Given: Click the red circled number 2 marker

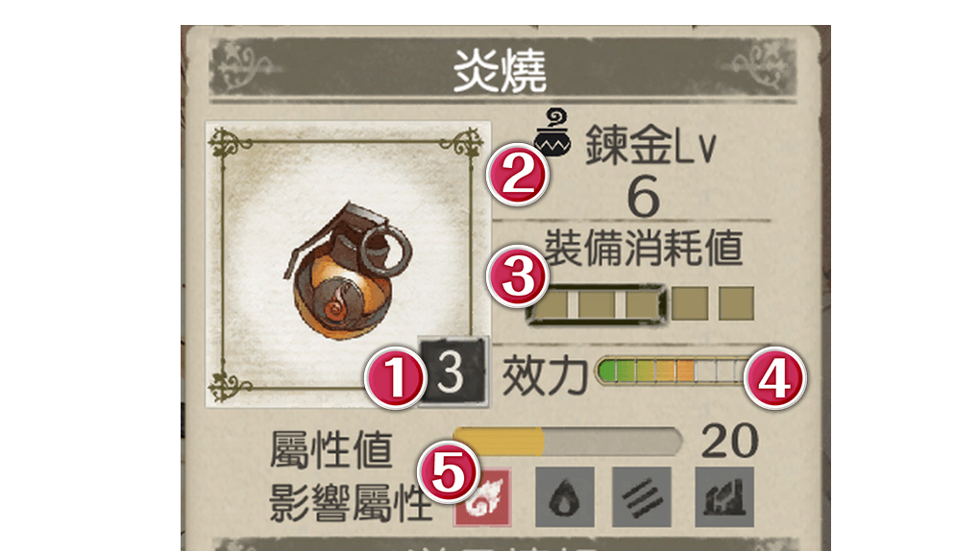Looking at the screenshot, I should point(518,175).
